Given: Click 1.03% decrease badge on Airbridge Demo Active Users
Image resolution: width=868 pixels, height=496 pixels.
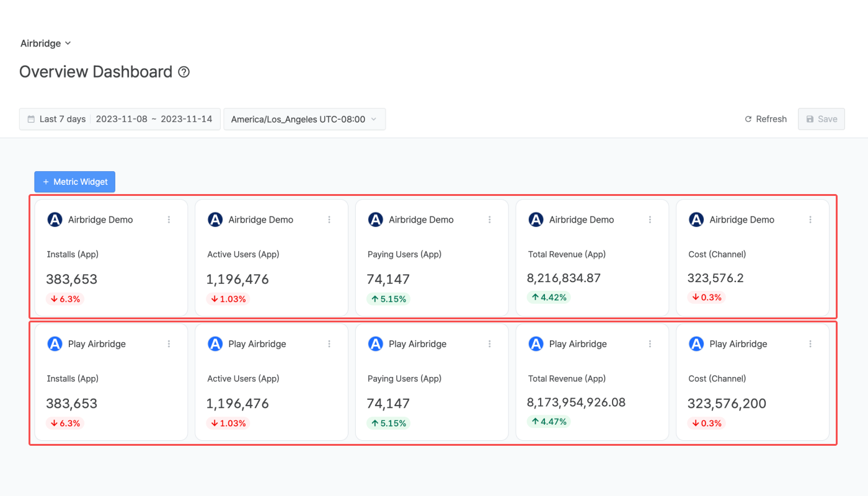Looking at the screenshot, I should [228, 299].
